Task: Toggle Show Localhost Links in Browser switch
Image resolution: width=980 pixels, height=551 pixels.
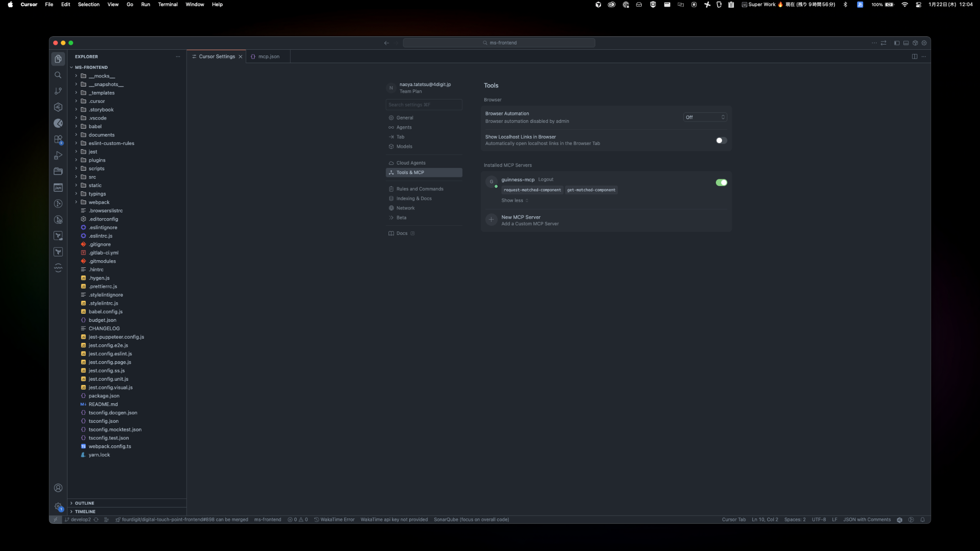Action: click(721, 140)
